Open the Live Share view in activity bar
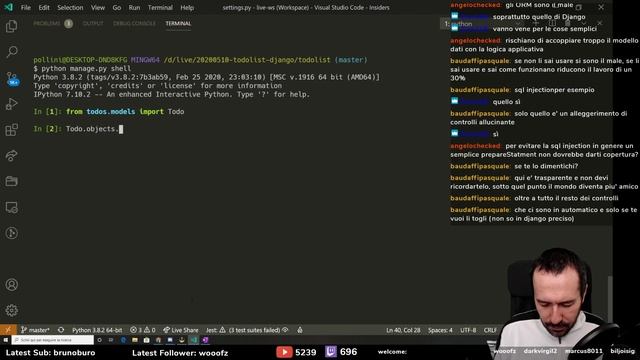The width and height of the screenshot is (640, 360). (11, 156)
